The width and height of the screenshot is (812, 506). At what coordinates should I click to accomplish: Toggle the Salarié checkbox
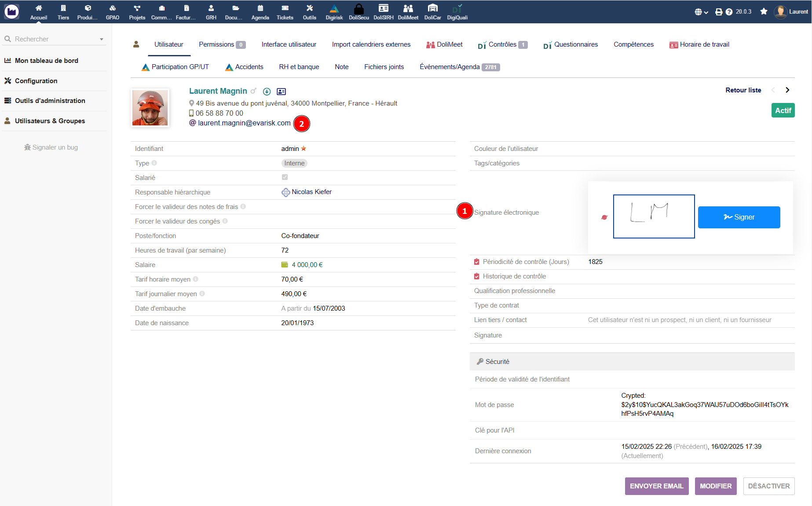click(285, 177)
